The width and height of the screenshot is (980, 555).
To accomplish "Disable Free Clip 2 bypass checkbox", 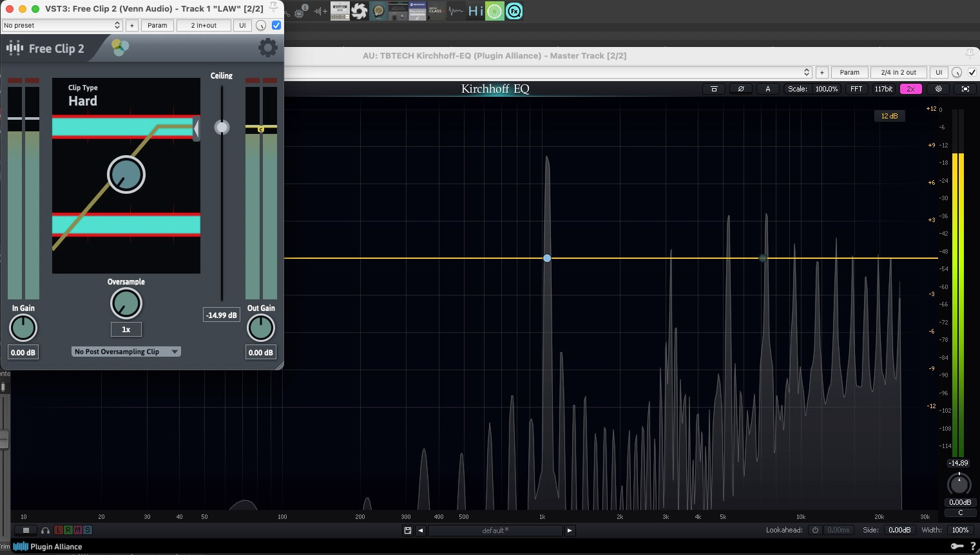I will click(x=276, y=25).
